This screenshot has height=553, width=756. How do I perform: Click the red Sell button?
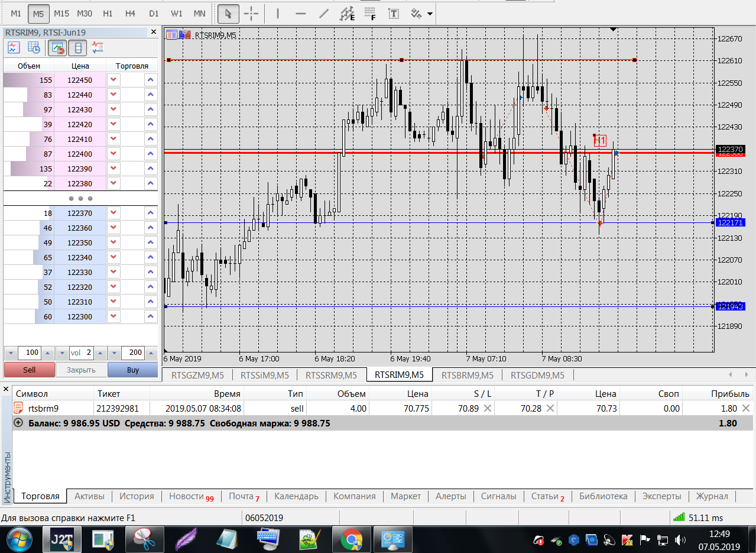29,370
